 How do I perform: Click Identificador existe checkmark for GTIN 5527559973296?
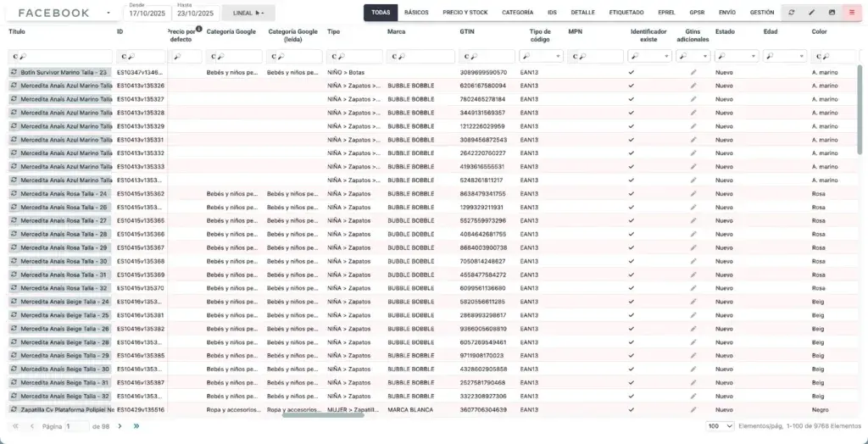632,221
